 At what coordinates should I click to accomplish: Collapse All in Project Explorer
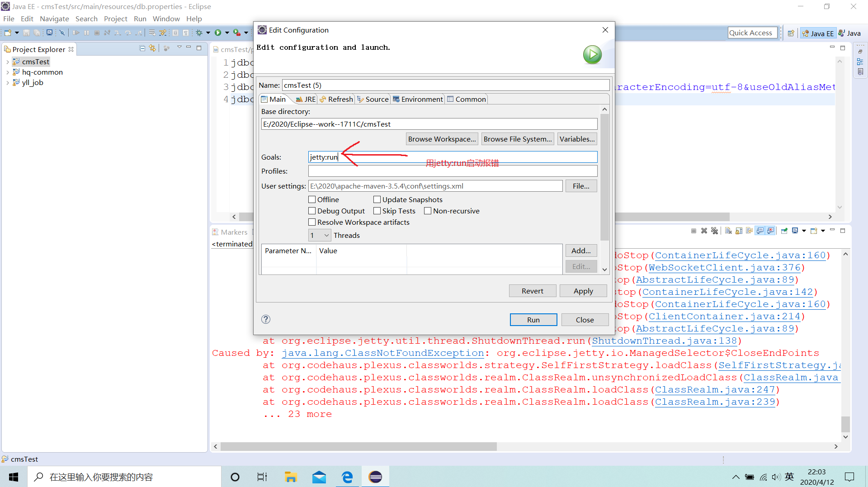point(142,48)
